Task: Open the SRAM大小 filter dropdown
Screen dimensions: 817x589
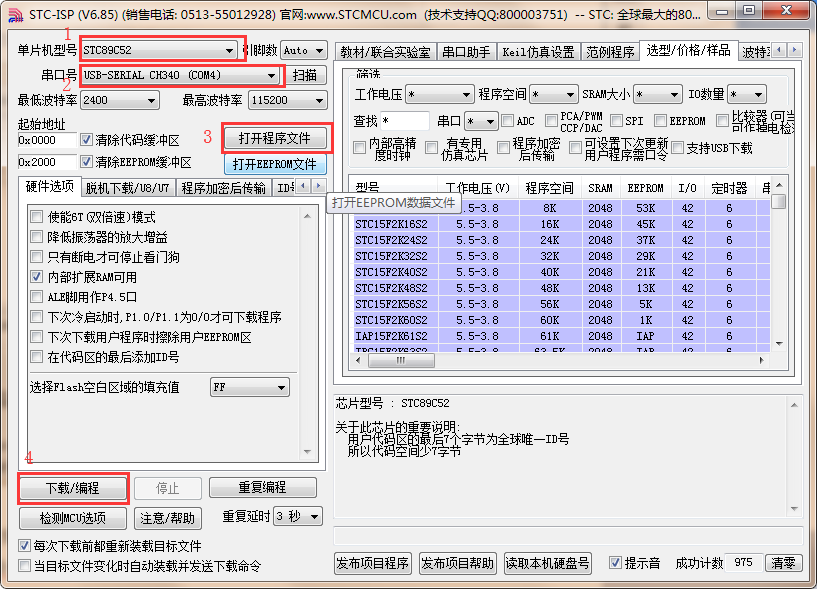Action: click(x=658, y=94)
